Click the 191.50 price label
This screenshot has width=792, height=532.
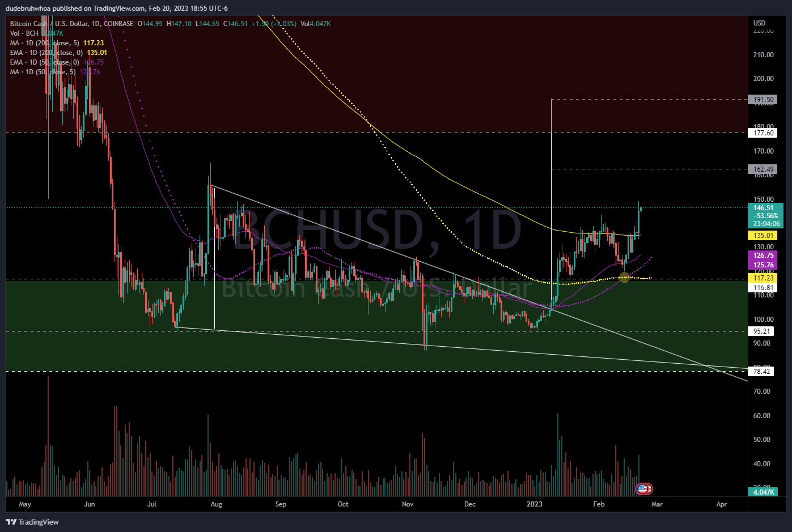pyautogui.click(x=762, y=100)
